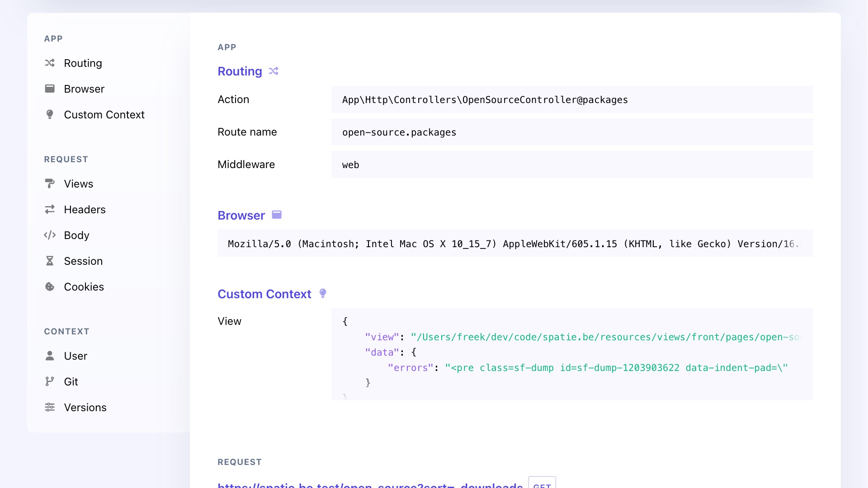Click the double-arrow icon next to Headers
The width and height of the screenshot is (868, 488).
tap(50, 209)
